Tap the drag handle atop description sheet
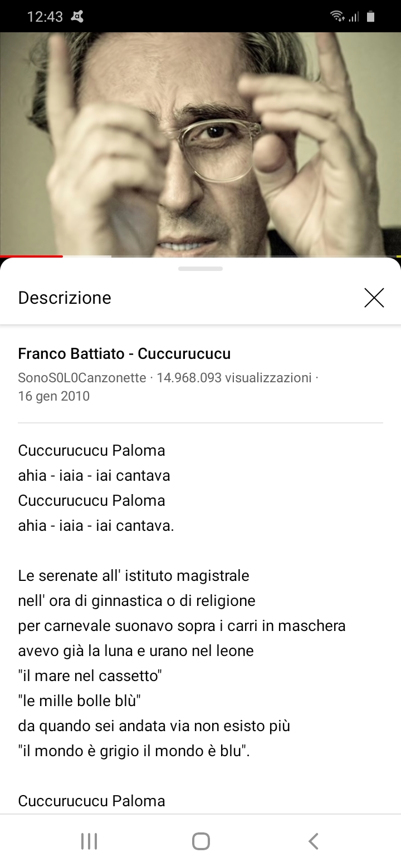Viewport: 401px width, 868px height. (200, 269)
